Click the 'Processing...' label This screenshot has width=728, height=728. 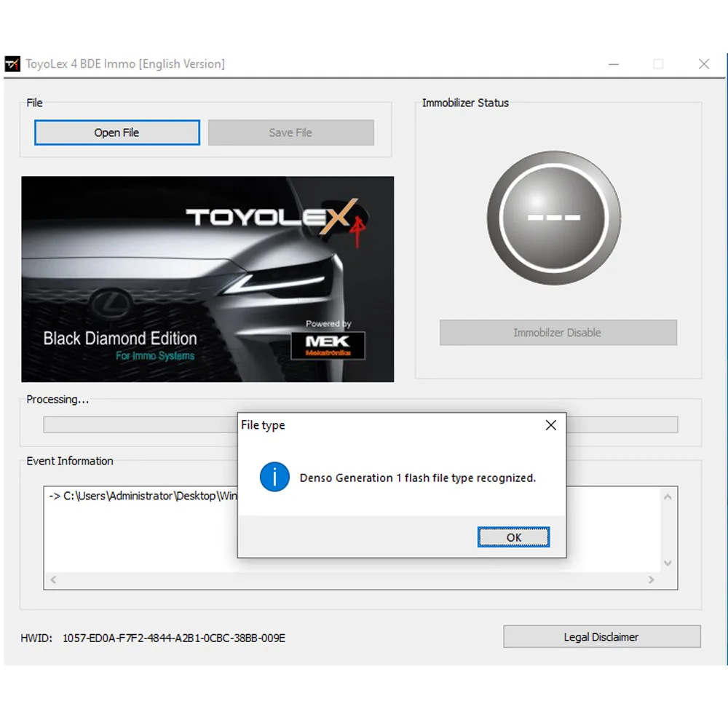(x=58, y=399)
